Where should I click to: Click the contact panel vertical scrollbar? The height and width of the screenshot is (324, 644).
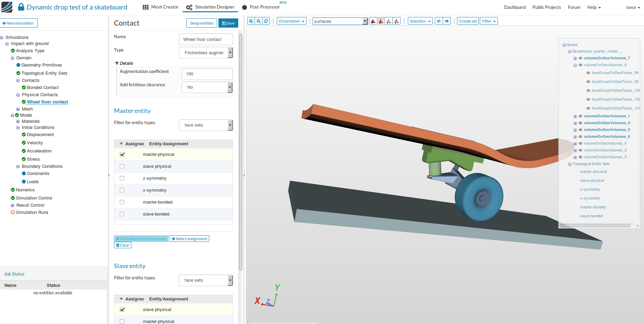[x=241, y=152]
